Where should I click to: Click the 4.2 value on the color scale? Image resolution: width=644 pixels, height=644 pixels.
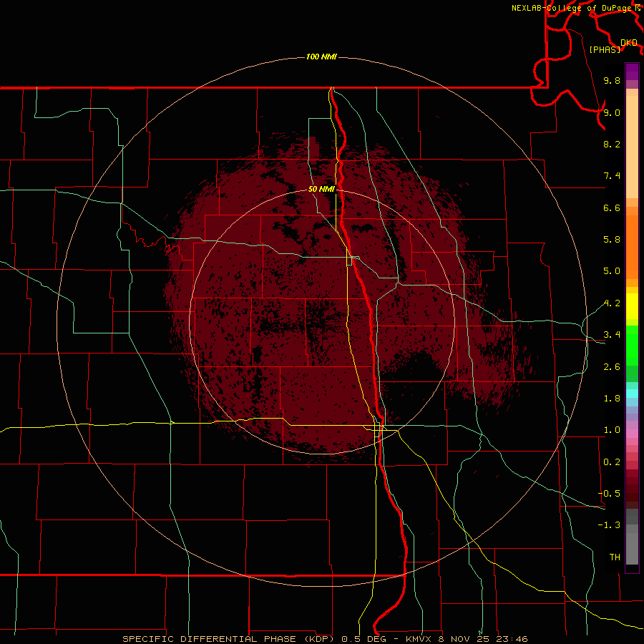tap(612, 303)
